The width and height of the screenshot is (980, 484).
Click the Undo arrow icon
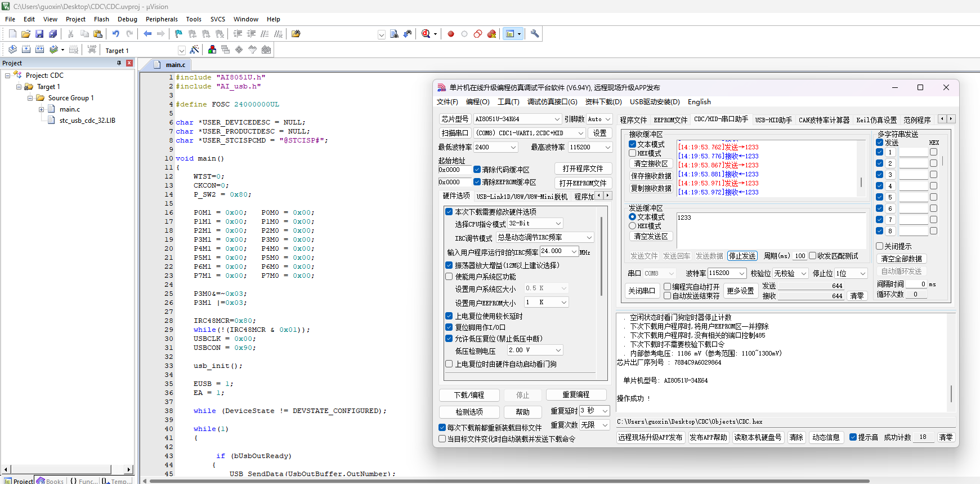click(x=115, y=34)
